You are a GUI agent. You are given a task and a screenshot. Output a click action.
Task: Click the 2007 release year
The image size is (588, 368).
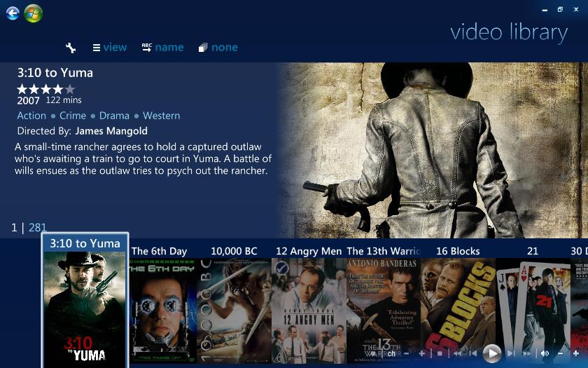pos(28,101)
